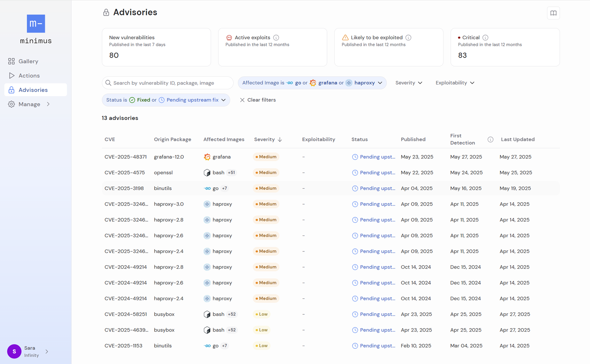Show the +51 more images in openssl row

click(x=231, y=172)
